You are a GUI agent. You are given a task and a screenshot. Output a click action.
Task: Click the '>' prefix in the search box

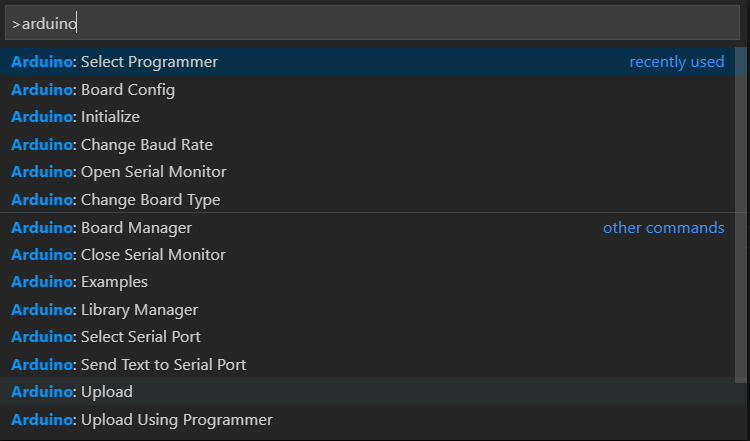[16, 23]
